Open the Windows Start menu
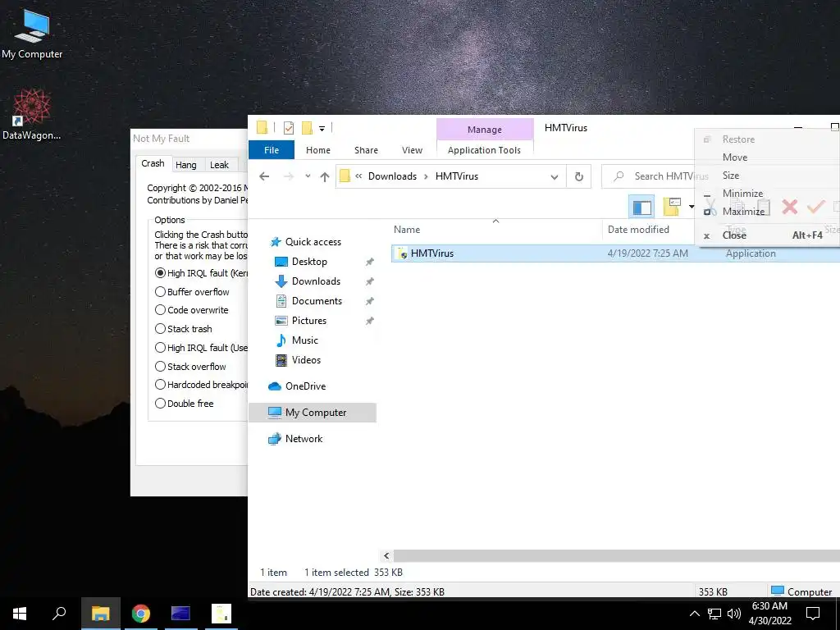The height and width of the screenshot is (630, 840). [20, 614]
